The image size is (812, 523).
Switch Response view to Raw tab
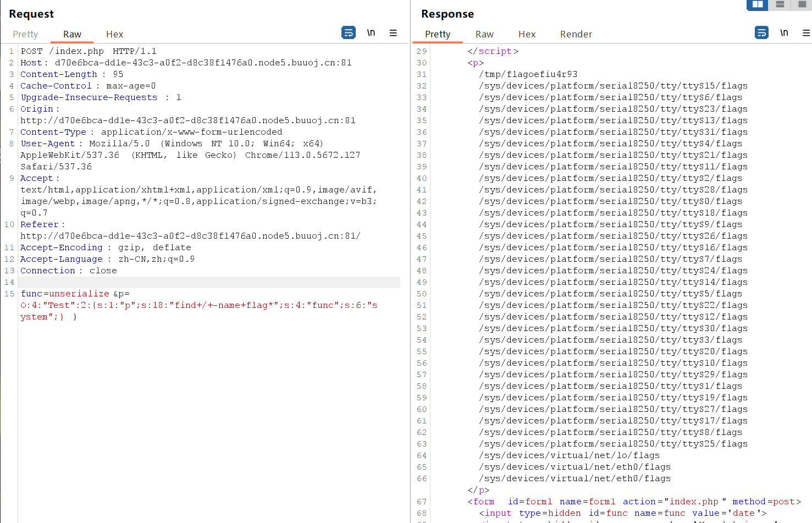pos(484,34)
